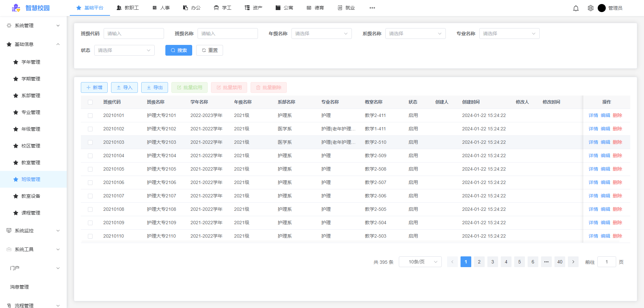Open the notification bell
Image resolution: width=644 pixels, height=308 pixels.
(576, 8)
